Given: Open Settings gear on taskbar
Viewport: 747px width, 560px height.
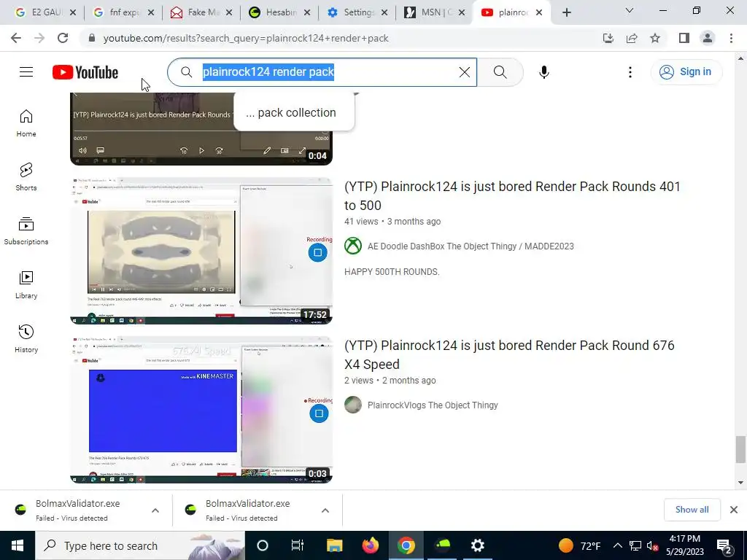Looking at the screenshot, I should coord(477,545).
